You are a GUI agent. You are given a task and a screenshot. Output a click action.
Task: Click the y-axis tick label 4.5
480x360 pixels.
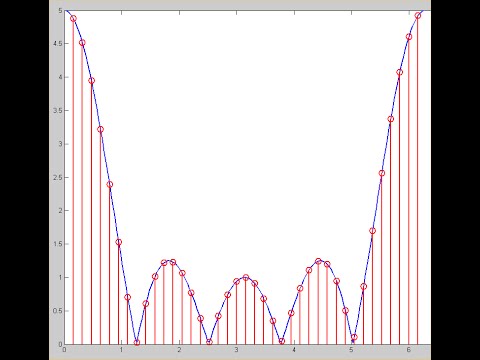(x=58, y=44)
